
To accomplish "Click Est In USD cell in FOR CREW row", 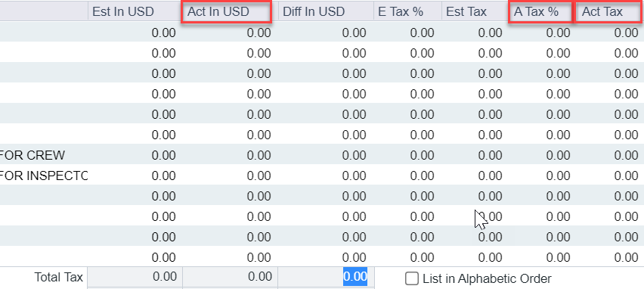I will [x=135, y=155].
